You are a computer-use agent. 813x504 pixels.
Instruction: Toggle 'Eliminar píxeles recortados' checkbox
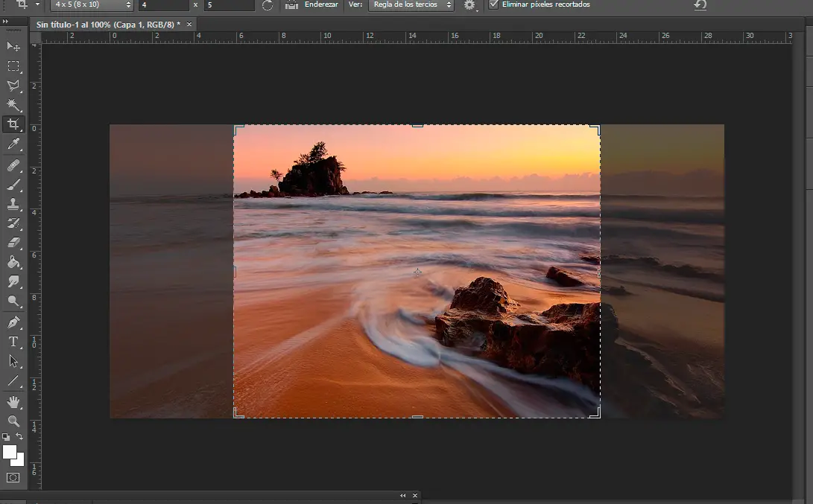[493, 4]
